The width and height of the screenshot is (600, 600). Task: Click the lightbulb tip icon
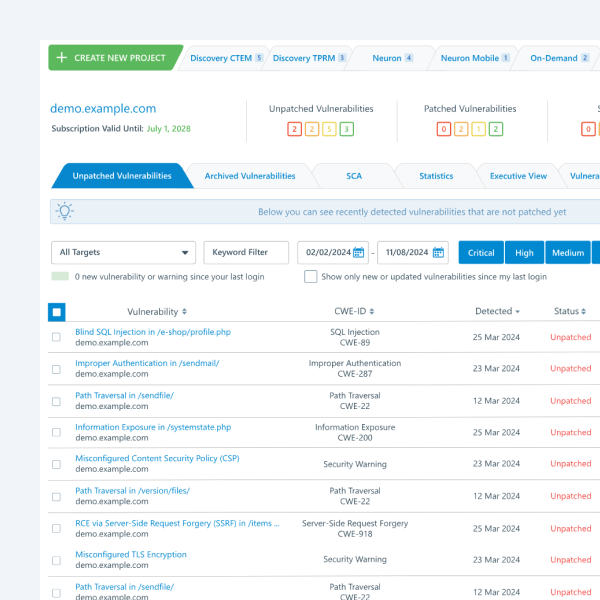click(65, 211)
